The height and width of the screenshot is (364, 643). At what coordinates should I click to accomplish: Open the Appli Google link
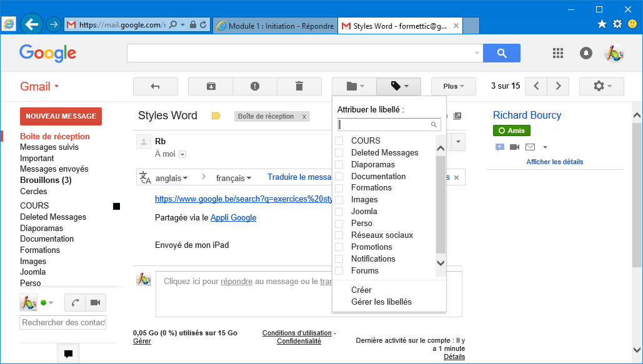[233, 218]
